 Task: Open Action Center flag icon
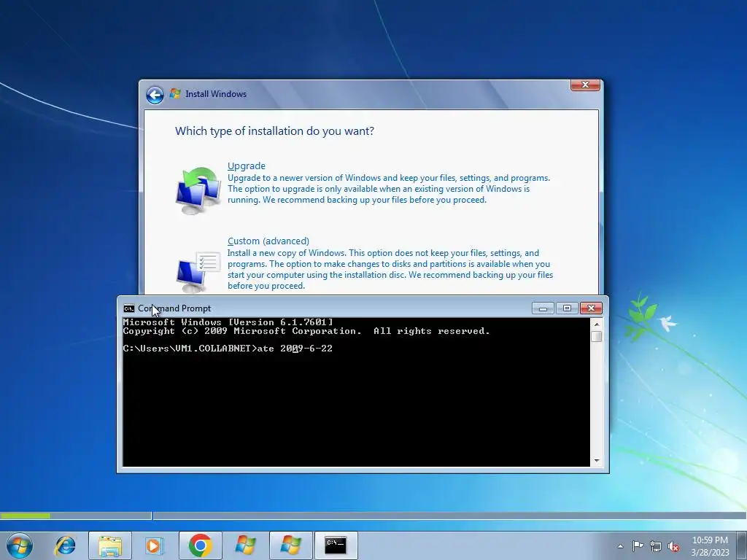pyautogui.click(x=638, y=546)
